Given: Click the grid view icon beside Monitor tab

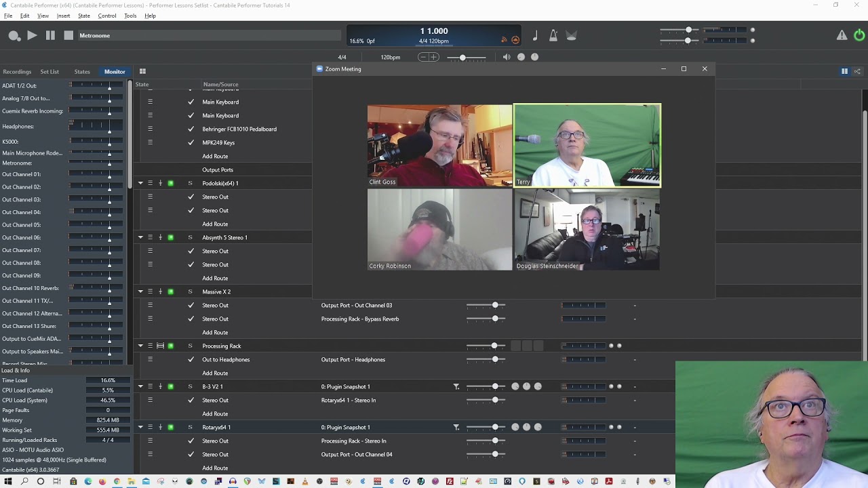Looking at the screenshot, I should tap(142, 71).
